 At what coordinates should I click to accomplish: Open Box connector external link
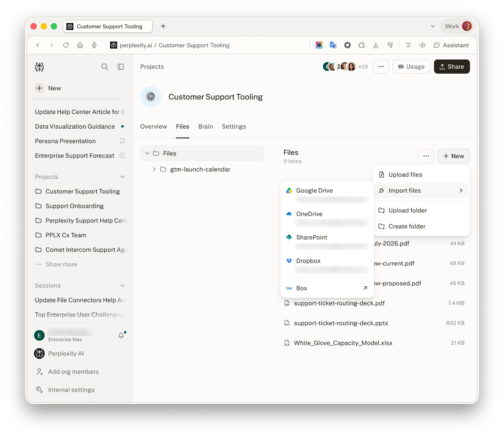[327, 288]
